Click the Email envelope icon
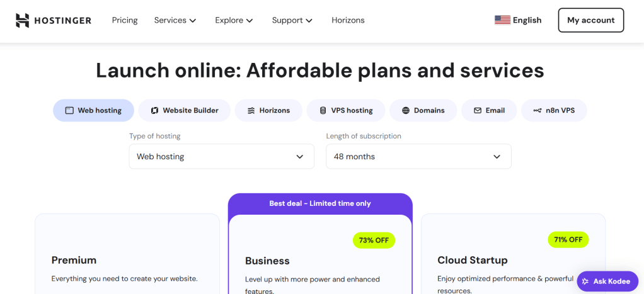Screen dimensions: 644x294 (x=477, y=110)
